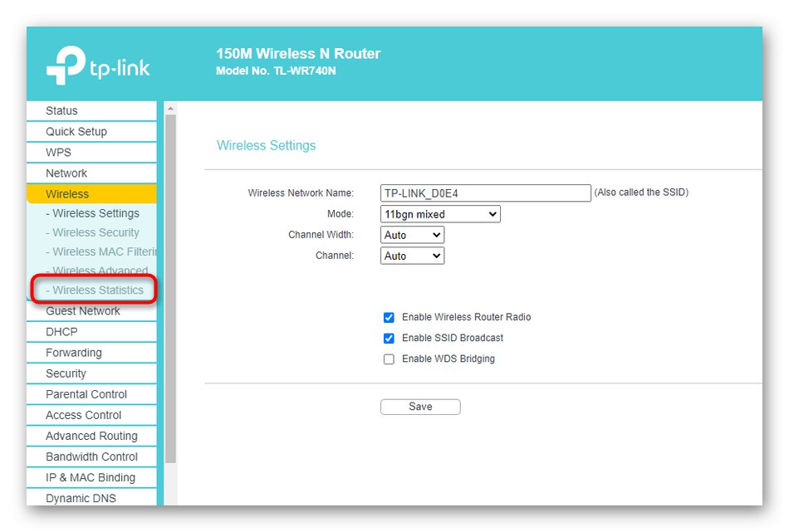Click the Save button

pos(420,407)
